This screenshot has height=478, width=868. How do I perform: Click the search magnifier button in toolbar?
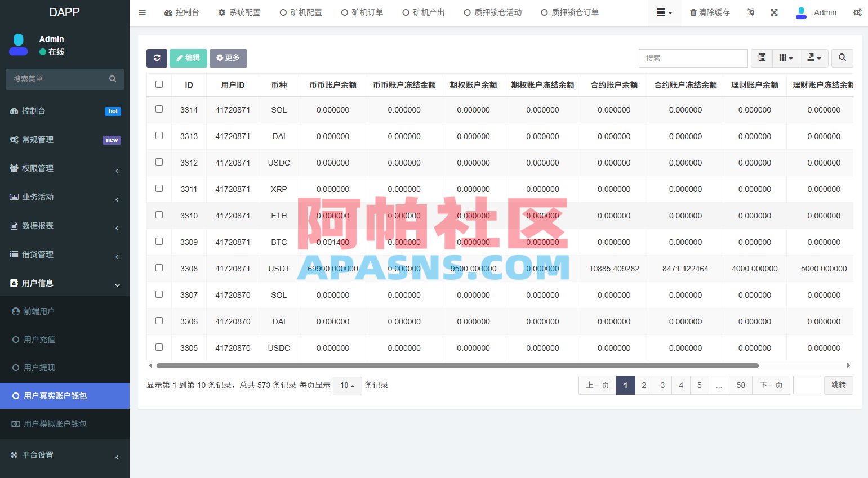842,58
